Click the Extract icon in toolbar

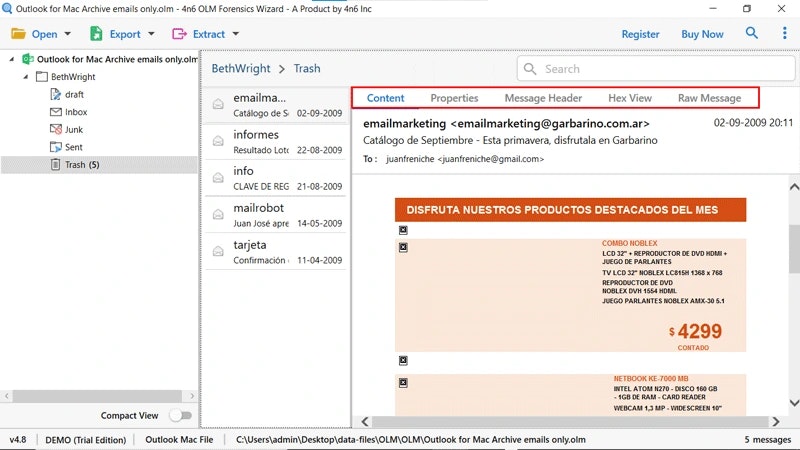[180, 34]
